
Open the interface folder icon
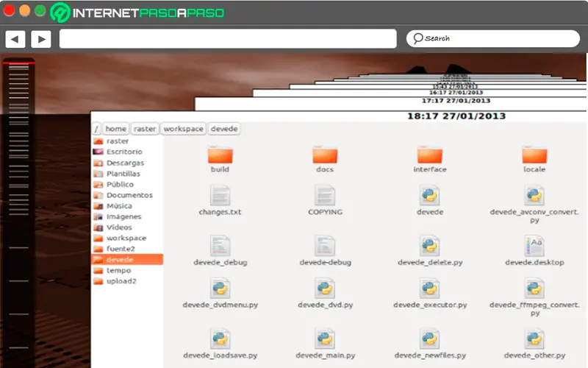click(x=430, y=155)
